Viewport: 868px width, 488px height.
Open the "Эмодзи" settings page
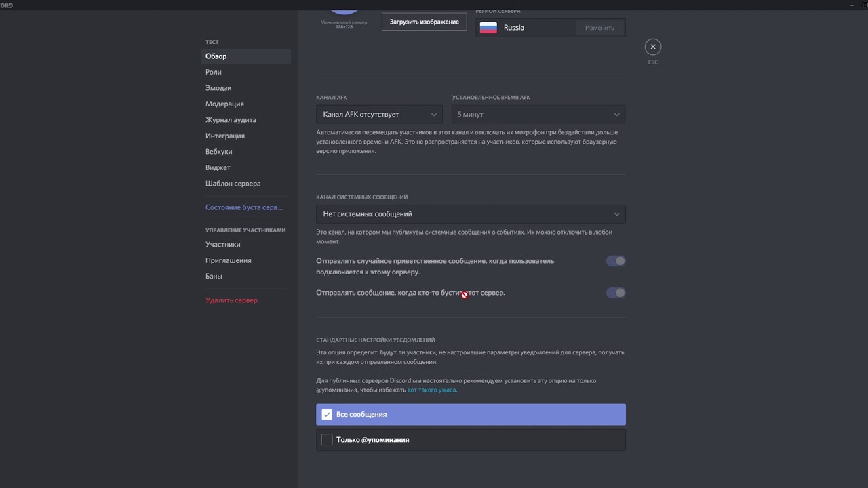pos(218,88)
